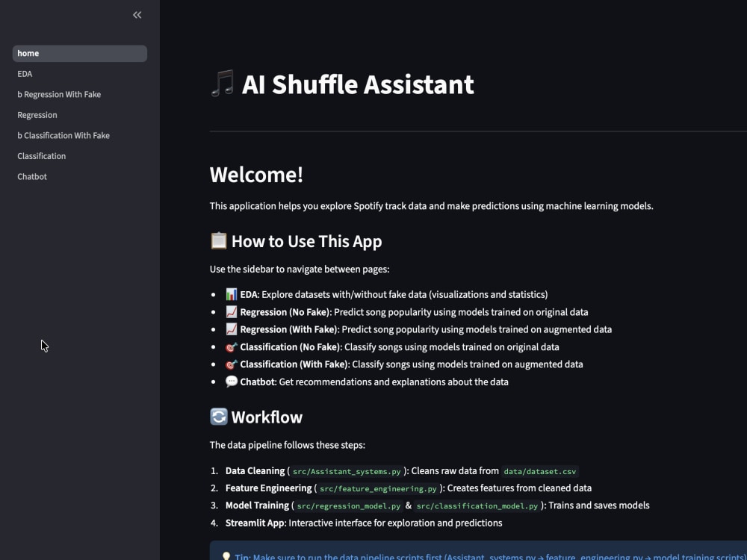This screenshot has width=747, height=560.
Task: Open the home page in sidebar
Action: point(80,53)
